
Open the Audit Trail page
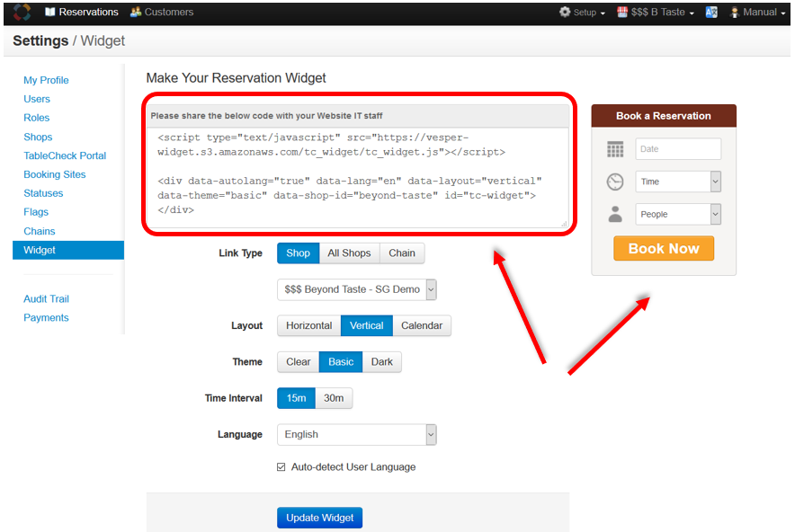tap(46, 299)
